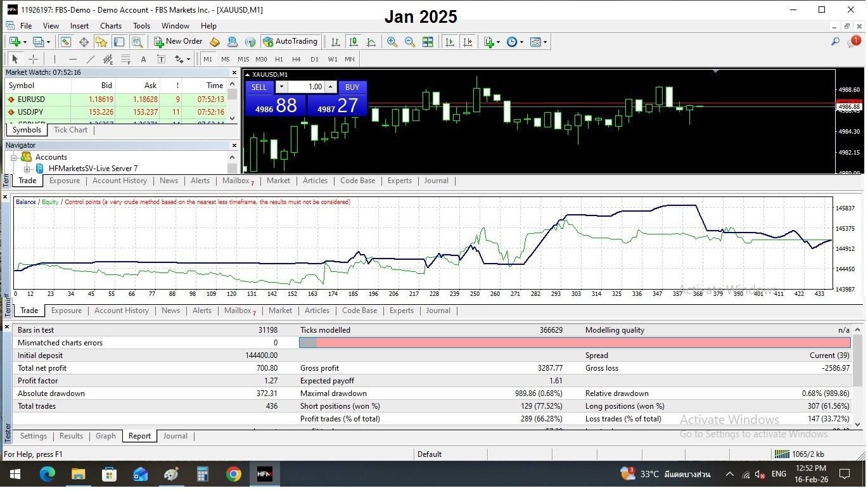Zoom in on the chart
This screenshot has width=868, height=493.
(392, 42)
